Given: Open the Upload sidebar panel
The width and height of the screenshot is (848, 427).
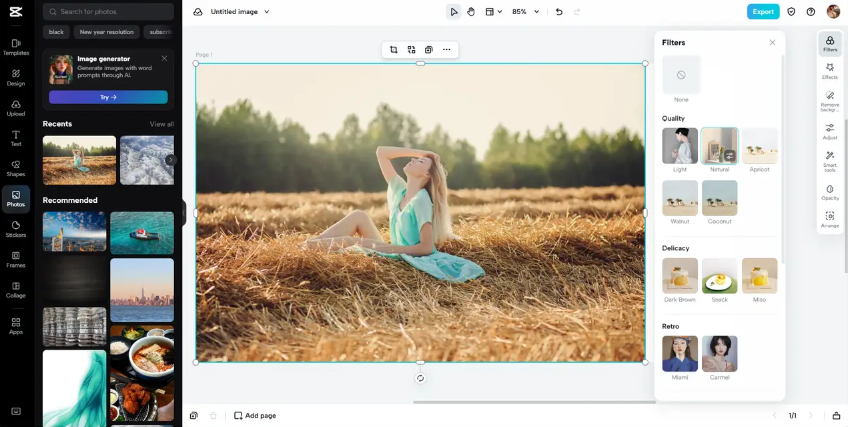Looking at the screenshot, I should (16, 108).
